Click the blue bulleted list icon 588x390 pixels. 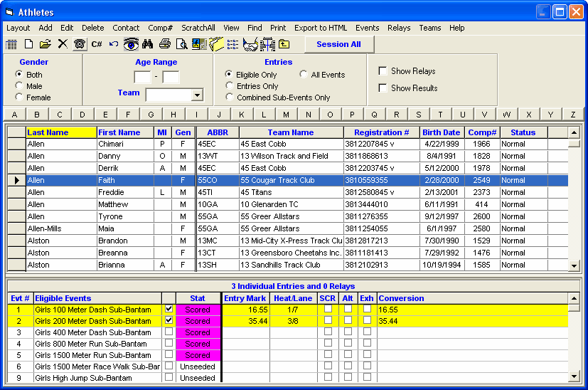point(233,44)
